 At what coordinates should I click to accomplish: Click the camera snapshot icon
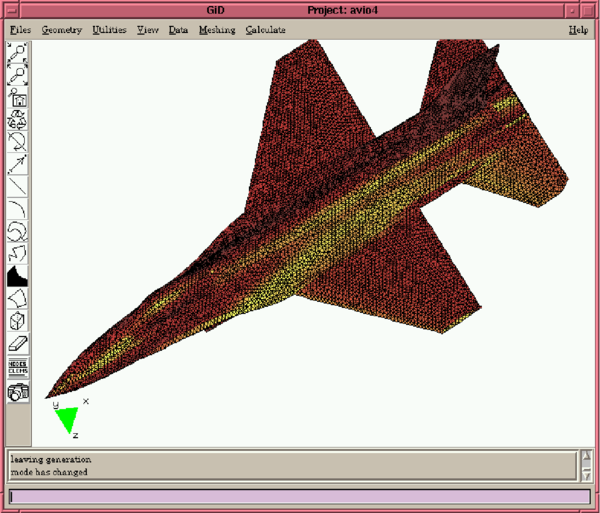click(18, 391)
